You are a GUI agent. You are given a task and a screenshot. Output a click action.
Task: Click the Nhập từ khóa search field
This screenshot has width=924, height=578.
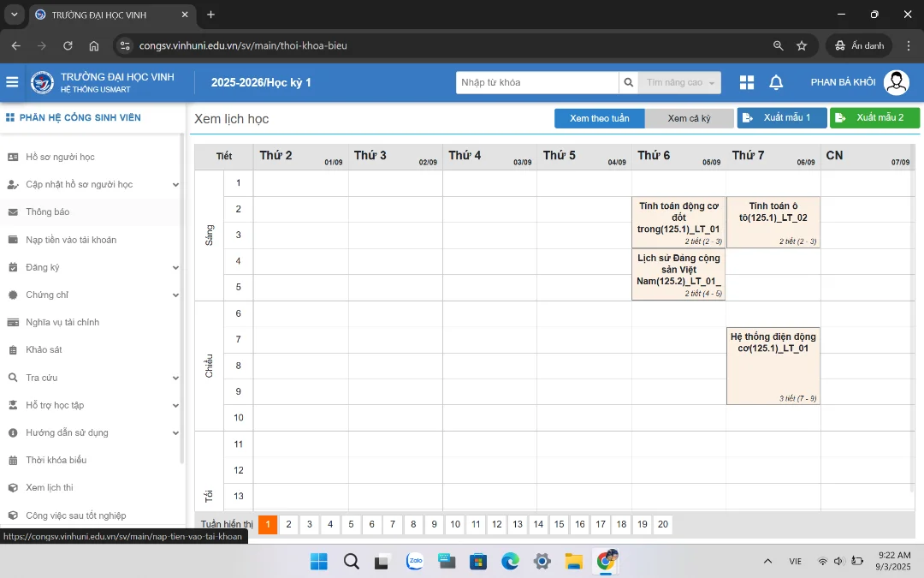(x=537, y=82)
